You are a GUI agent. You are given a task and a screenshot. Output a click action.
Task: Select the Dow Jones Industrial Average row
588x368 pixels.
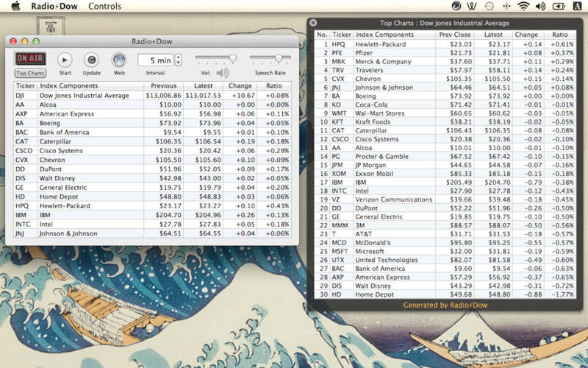[152, 96]
